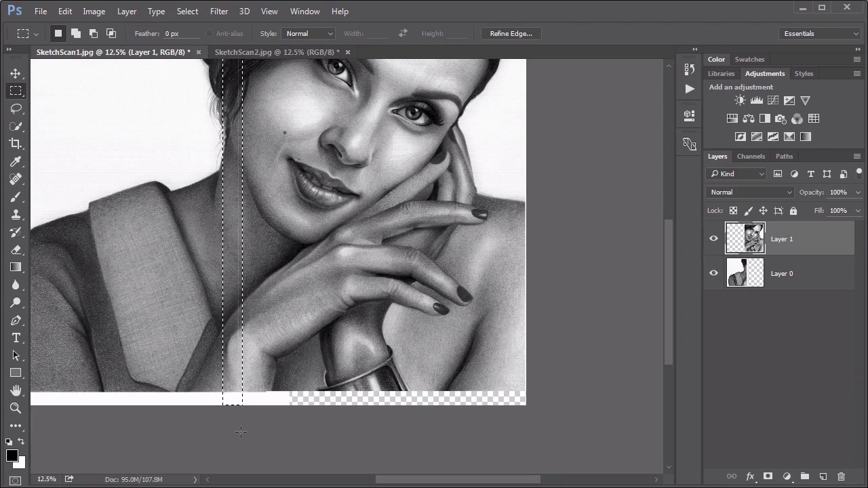Click the Refine Edge button
The height and width of the screenshot is (488, 868).
511,34
